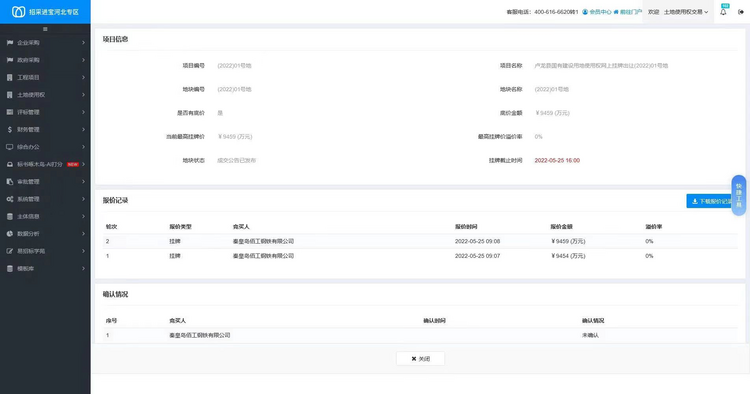Open the 土地使用权交易 account dropdown
Viewport: 750px width, 394px height.
[686, 12]
